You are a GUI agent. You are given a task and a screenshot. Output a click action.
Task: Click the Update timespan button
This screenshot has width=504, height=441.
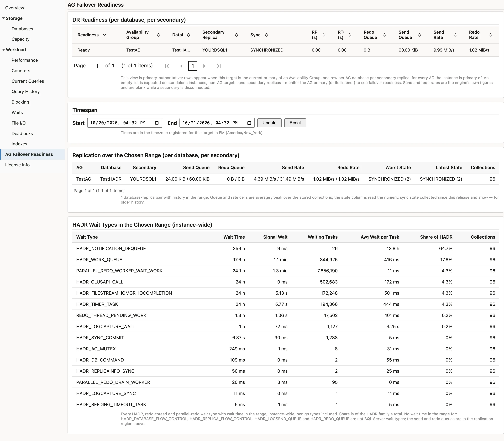pos(269,123)
